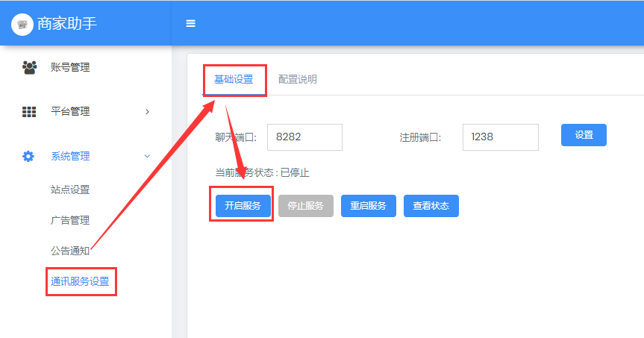Click the 系统管理 gear icon
Viewport: 644px width, 338px height.
tap(28, 156)
